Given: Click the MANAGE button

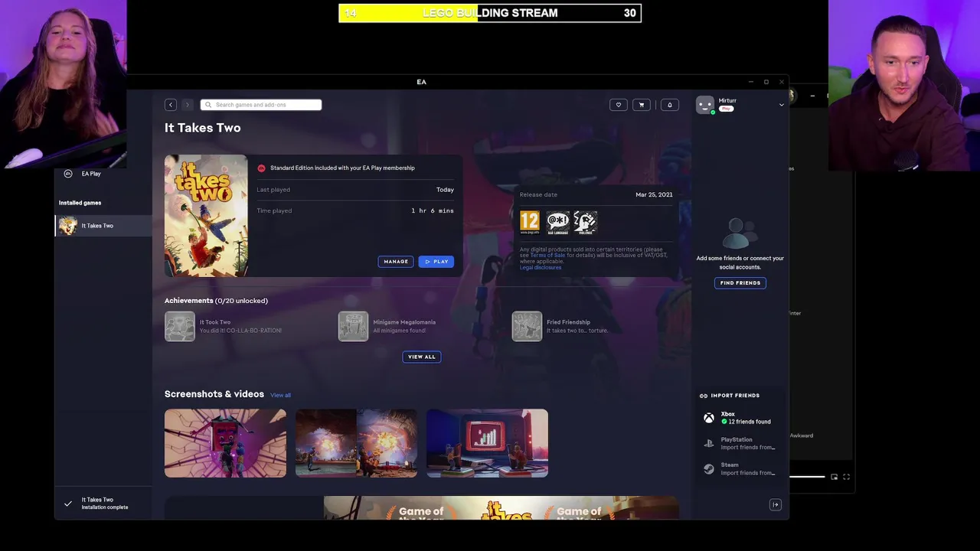Looking at the screenshot, I should [396, 262].
